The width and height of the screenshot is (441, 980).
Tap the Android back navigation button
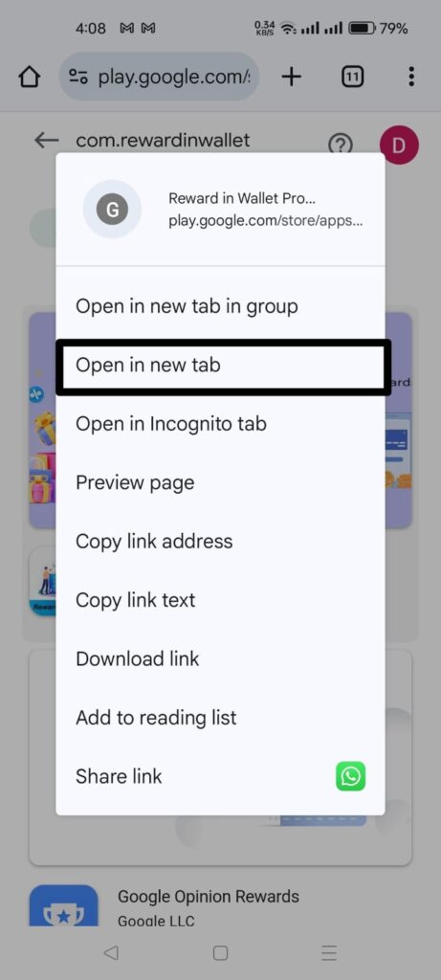tap(111, 952)
